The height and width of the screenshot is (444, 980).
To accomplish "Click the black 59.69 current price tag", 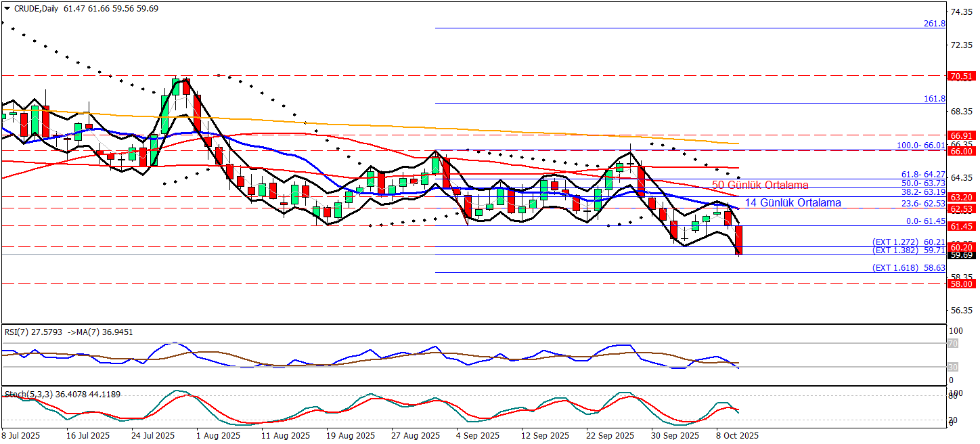I will click(961, 255).
